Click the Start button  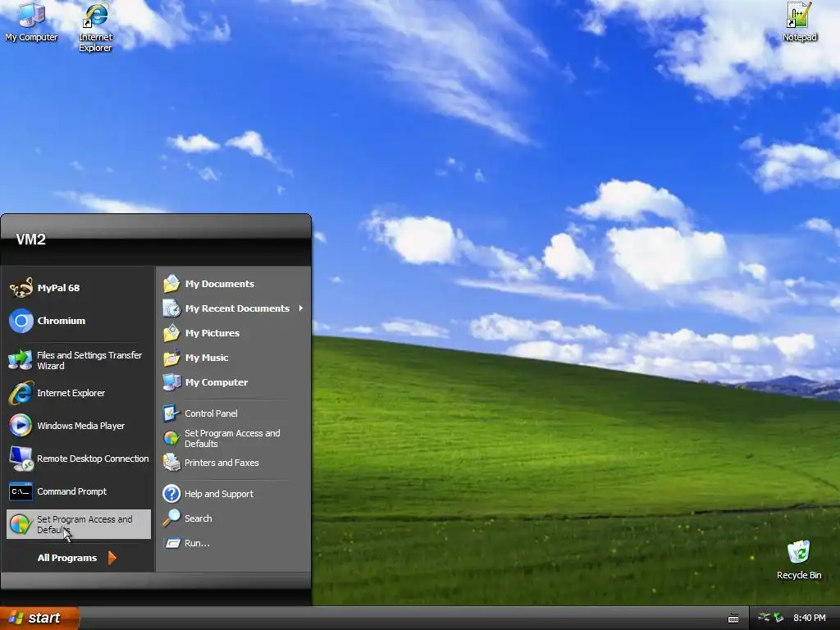click(x=39, y=619)
